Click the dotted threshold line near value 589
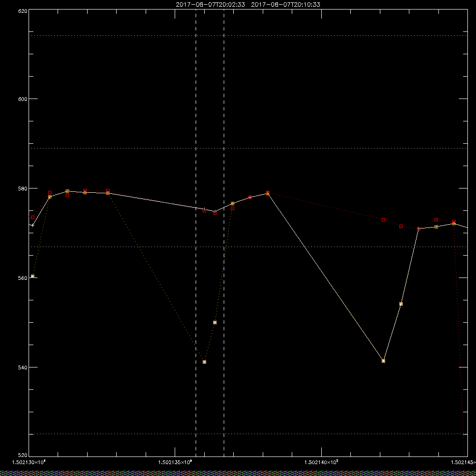 pos(248,149)
